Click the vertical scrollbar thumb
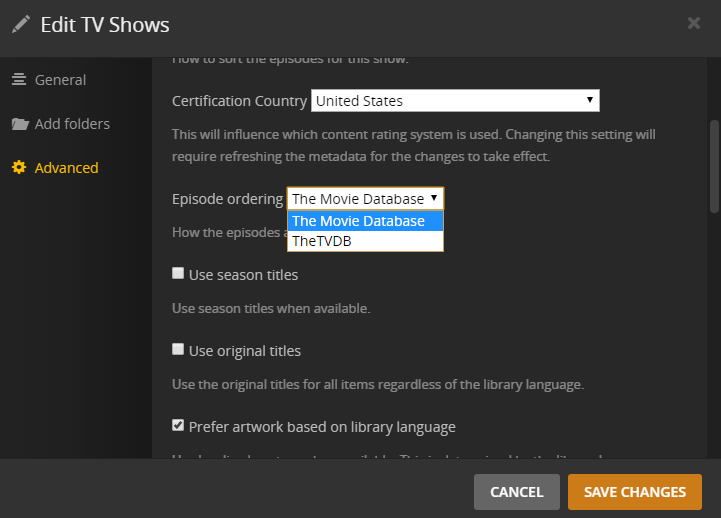The height and width of the screenshot is (518, 721). [714, 166]
